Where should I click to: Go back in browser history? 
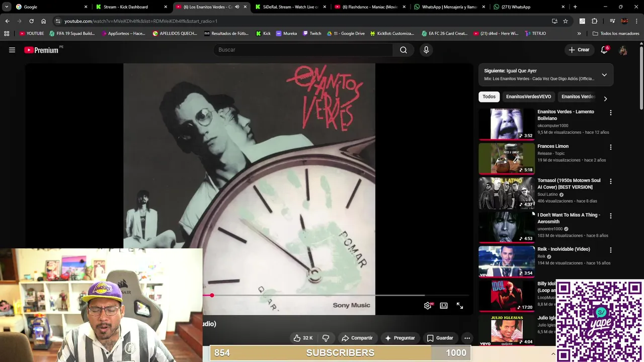[7, 21]
